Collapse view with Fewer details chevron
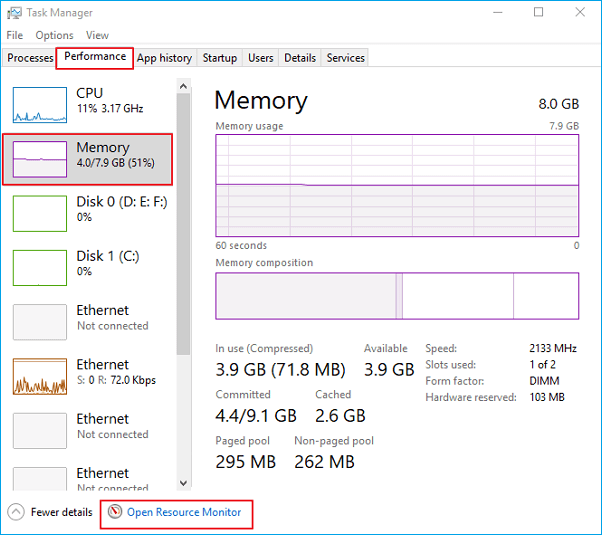Image resolution: width=602 pixels, height=535 pixels. point(16,513)
